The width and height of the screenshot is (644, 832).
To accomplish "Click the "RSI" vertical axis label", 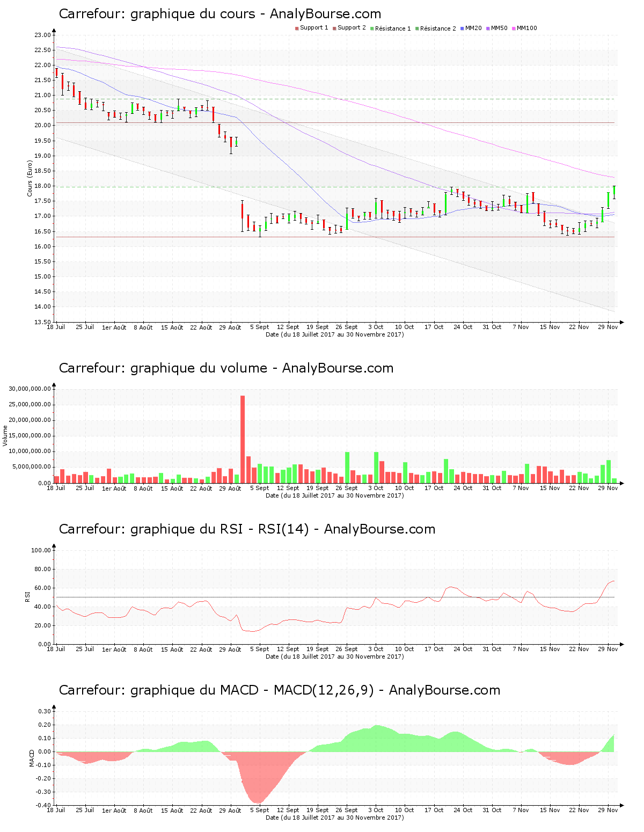I will point(27,596).
